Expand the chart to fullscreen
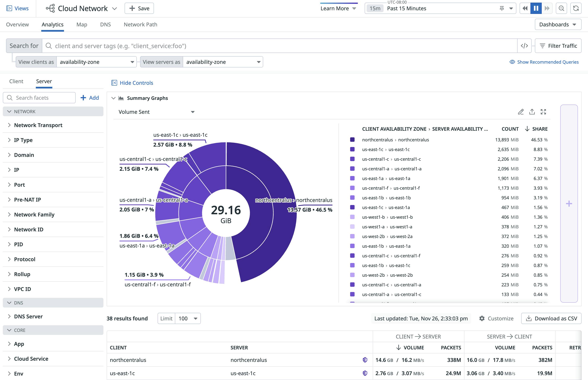This screenshot has height=380, width=588. [543, 112]
